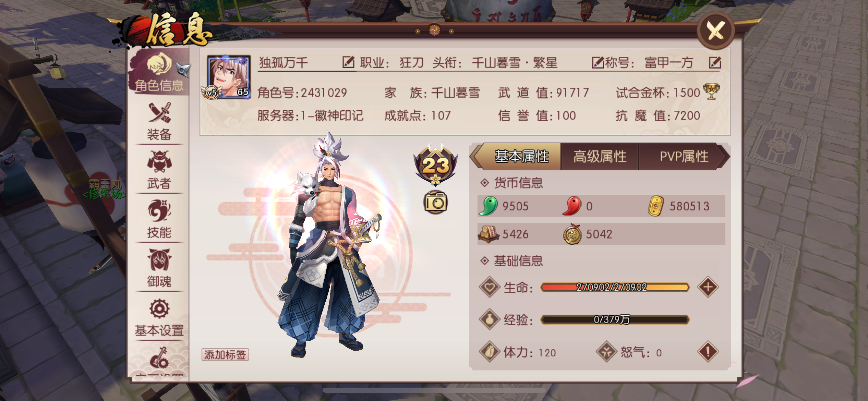The image size is (868, 401).
Task: Click the plus button beside 生命 bar
Action: [x=708, y=287]
